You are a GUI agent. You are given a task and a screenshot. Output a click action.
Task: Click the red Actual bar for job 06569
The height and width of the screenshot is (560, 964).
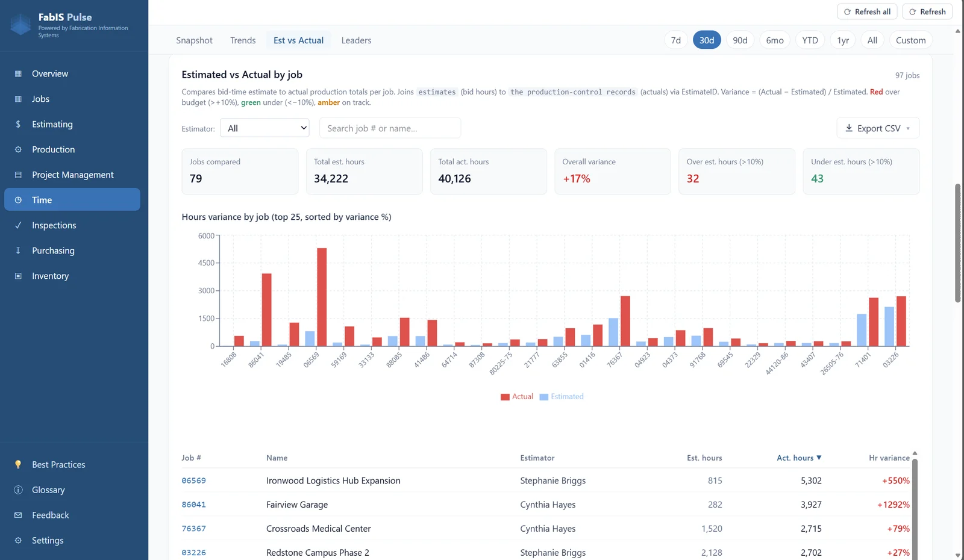tap(322, 297)
